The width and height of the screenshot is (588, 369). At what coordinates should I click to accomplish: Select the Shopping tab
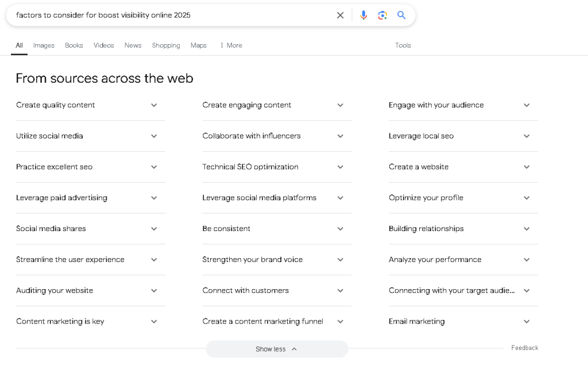[165, 45]
